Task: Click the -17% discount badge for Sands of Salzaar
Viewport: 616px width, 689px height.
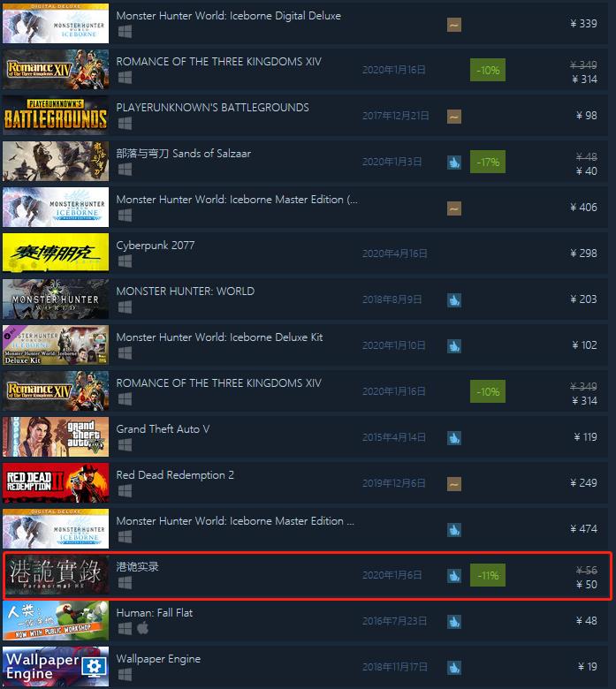Action: tap(488, 162)
